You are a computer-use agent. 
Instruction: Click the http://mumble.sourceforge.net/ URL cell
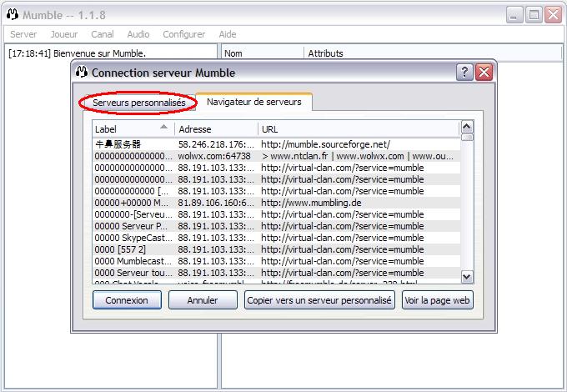pos(325,144)
